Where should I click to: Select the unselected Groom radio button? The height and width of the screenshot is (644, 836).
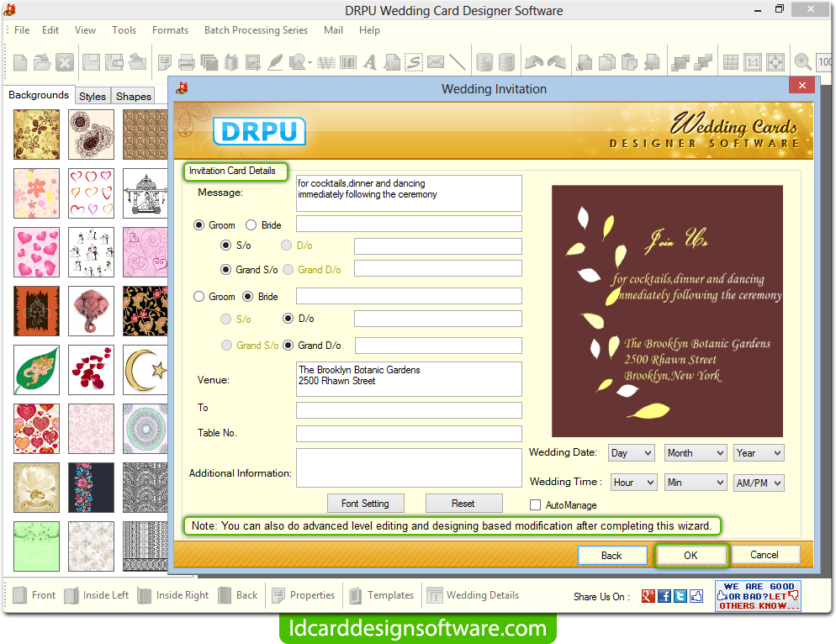(x=198, y=297)
